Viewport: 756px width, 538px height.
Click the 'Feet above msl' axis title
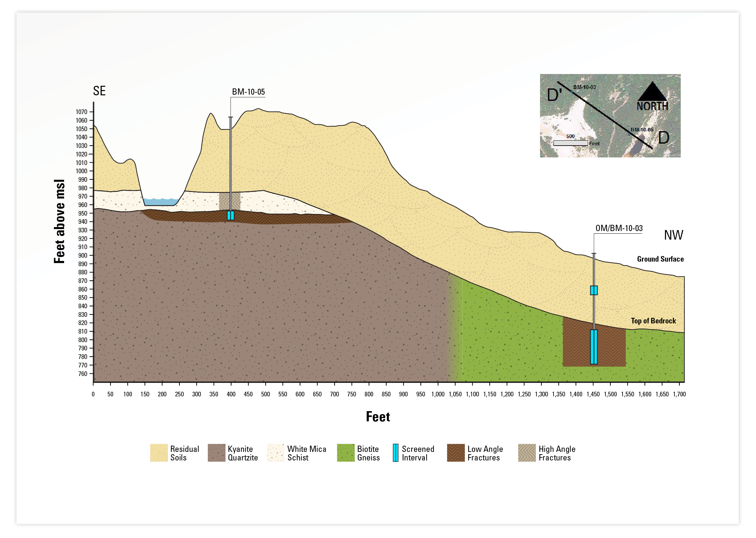pos(59,222)
